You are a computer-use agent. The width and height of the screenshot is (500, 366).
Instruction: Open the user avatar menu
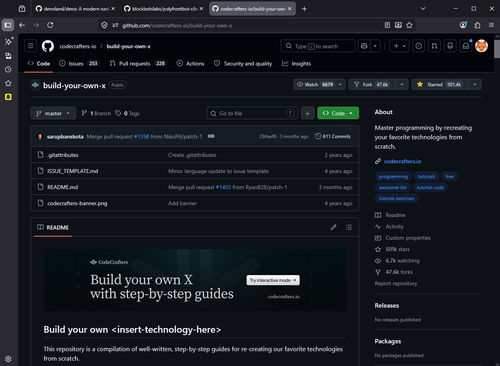(481, 46)
